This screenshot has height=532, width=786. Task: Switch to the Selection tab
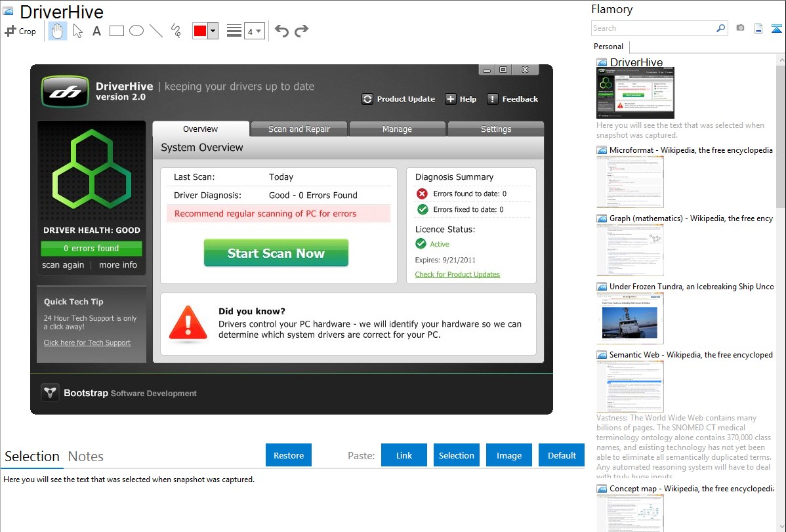pos(32,457)
